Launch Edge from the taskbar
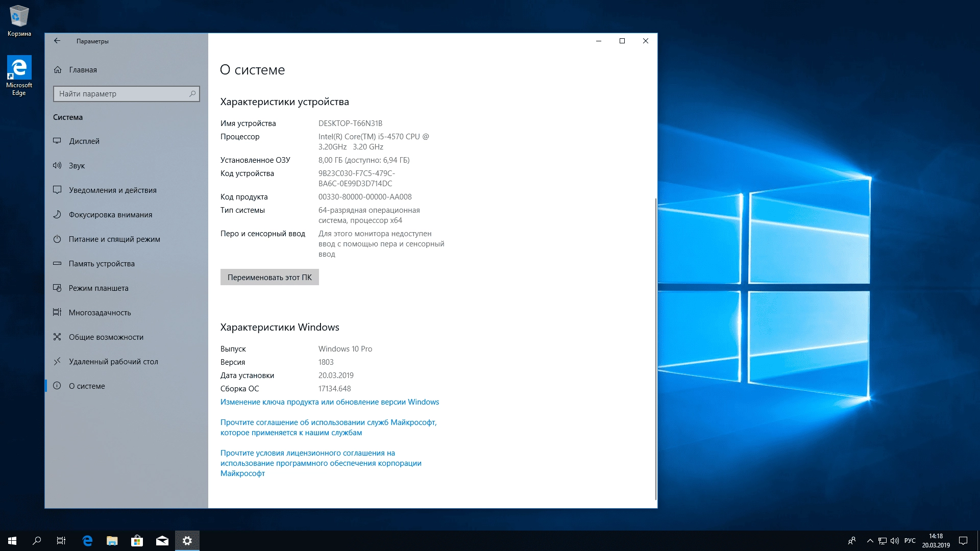980x551 pixels. pyautogui.click(x=87, y=541)
